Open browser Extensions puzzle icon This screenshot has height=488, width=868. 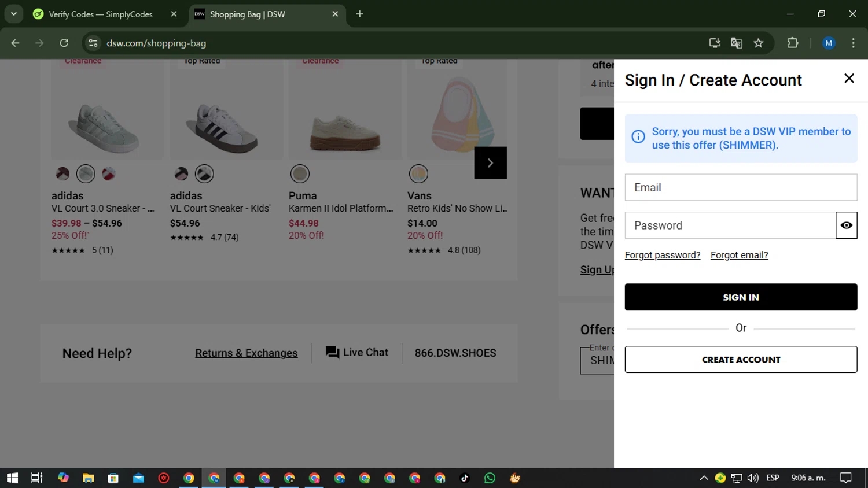click(x=792, y=43)
